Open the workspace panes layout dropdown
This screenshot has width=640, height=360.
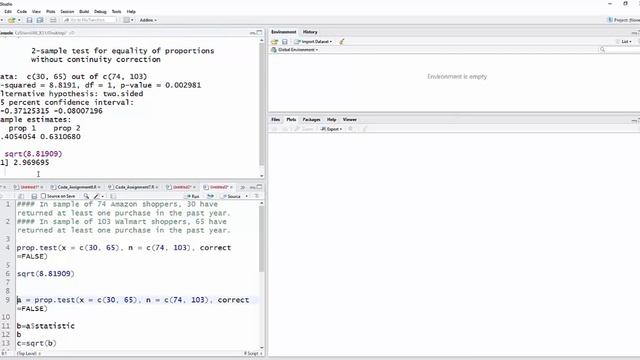[128, 20]
